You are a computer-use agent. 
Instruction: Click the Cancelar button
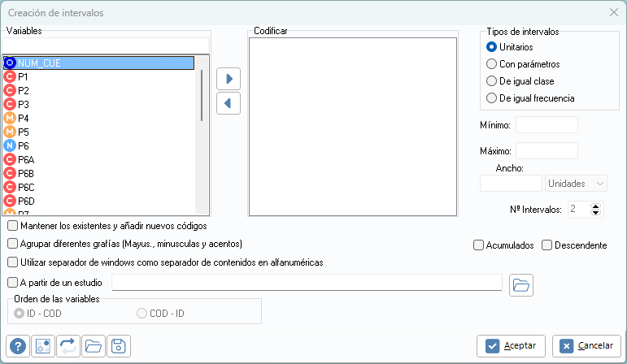coord(581,346)
